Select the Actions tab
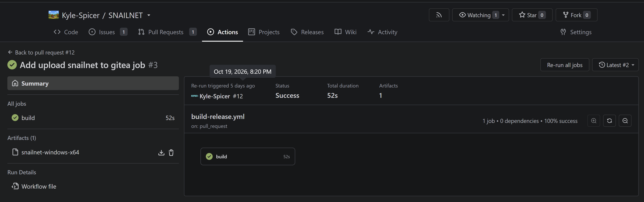The width and height of the screenshot is (644, 202). [x=222, y=32]
